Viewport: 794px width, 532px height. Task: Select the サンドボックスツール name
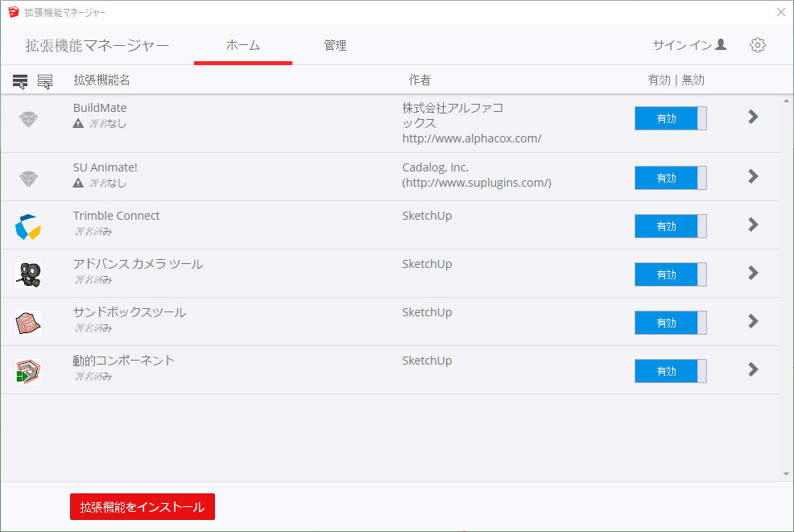129,312
